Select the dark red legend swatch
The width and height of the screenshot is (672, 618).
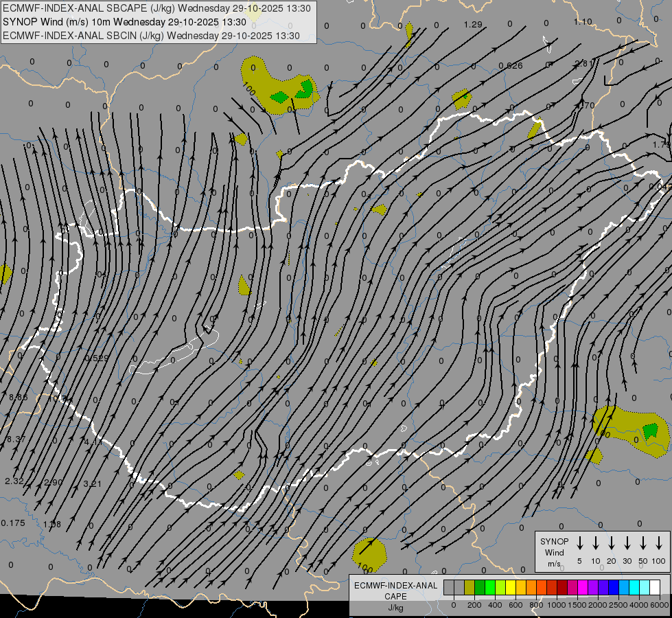(562, 588)
